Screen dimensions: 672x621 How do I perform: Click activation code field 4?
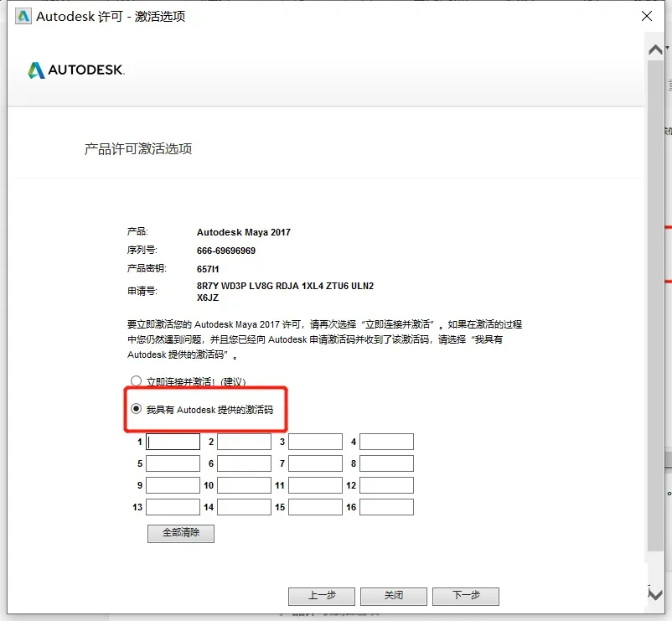click(386, 442)
